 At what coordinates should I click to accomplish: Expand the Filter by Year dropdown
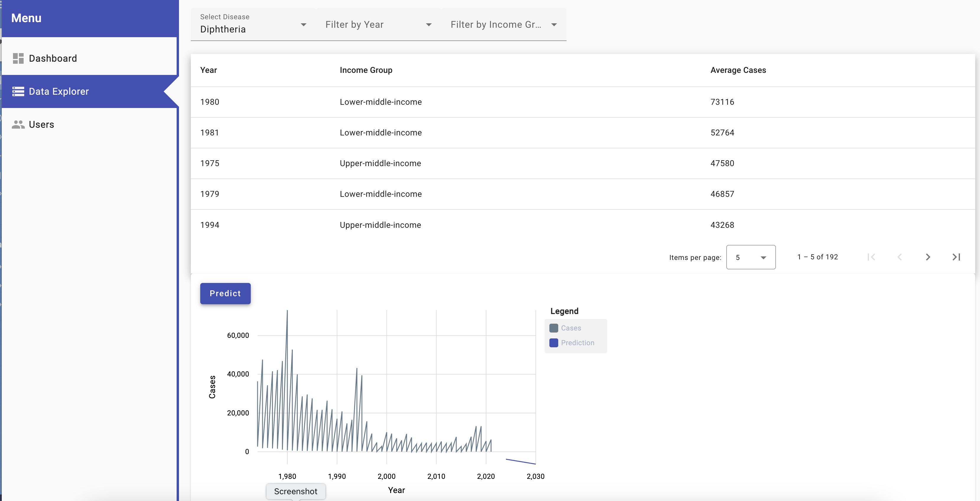pos(378,25)
